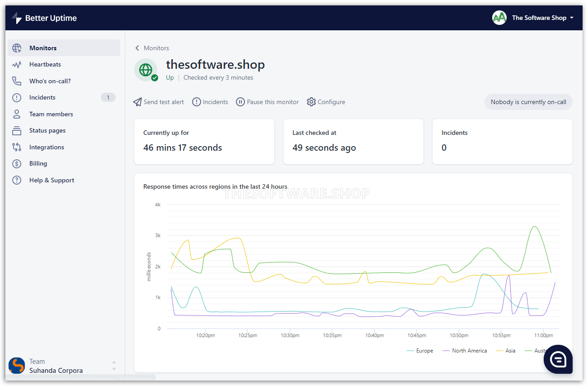Click the 3k y-axis label
This screenshot has height=386, width=588.
(x=158, y=235)
